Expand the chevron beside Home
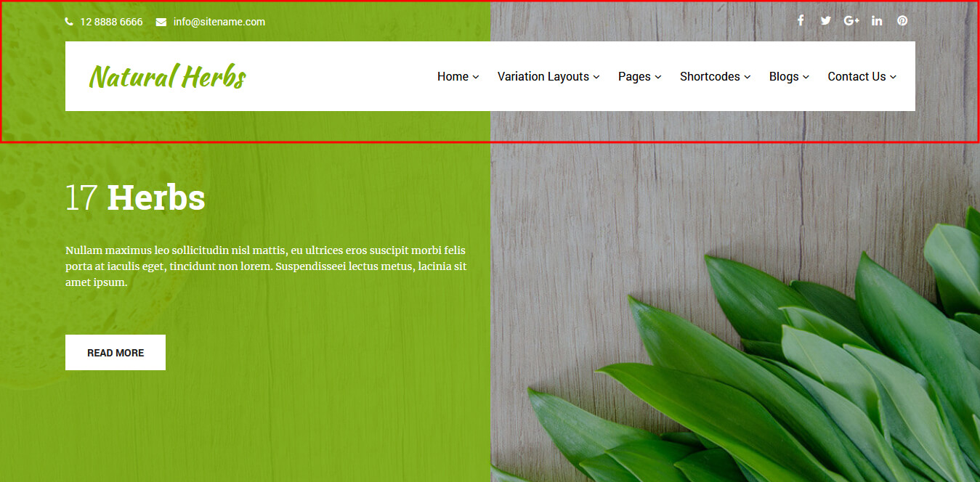980x482 pixels. pyautogui.click(x=476, y=77)
